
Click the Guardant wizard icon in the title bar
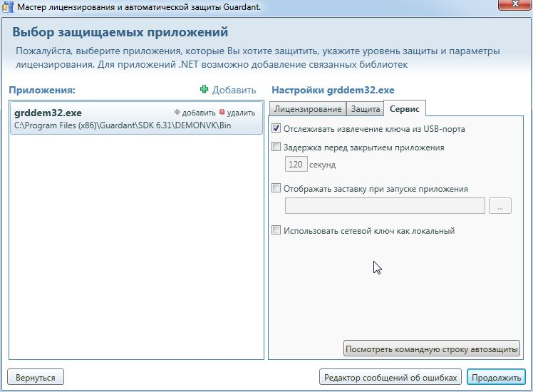(7, 6)
